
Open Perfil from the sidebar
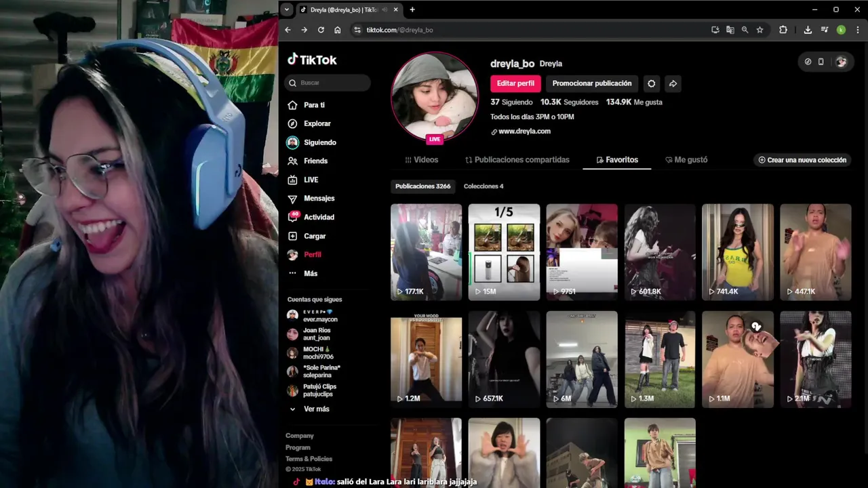pos(304,255)
